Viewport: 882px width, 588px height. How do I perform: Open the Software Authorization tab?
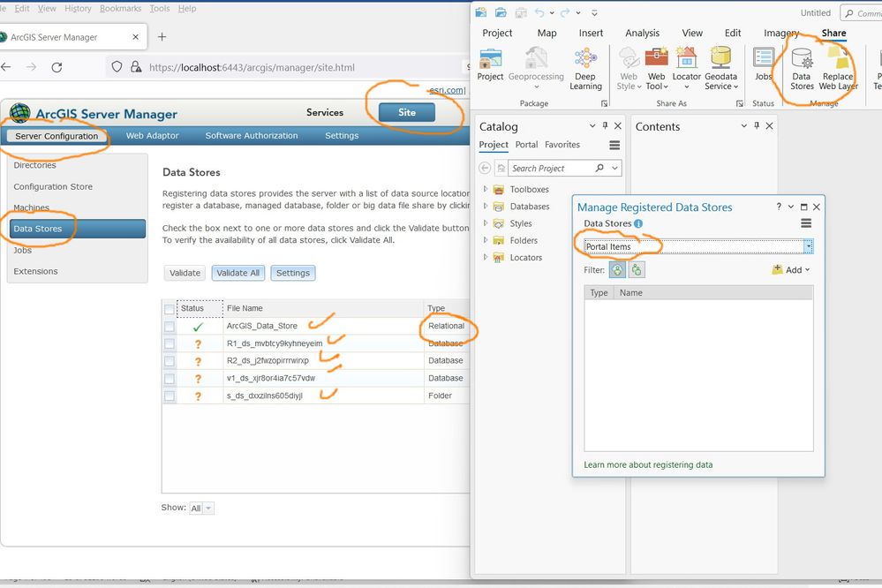click(252, 136)
